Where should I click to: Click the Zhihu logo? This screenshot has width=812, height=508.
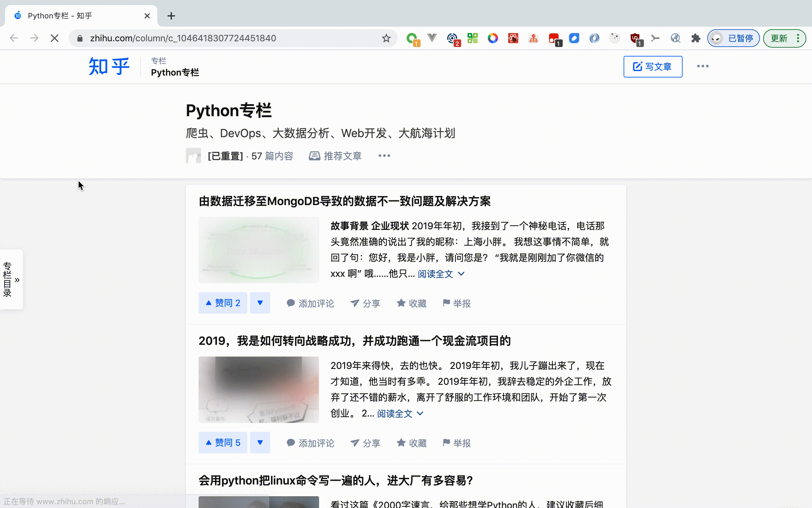pos(109,66)
